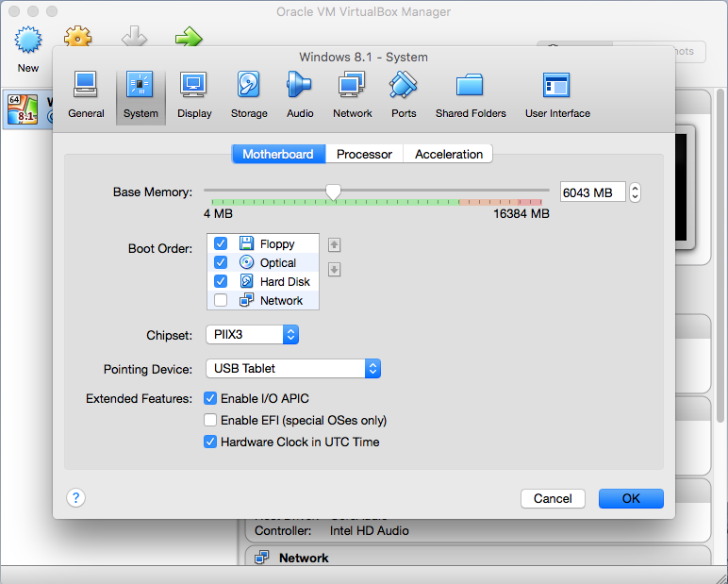Image resolution: width=728 pixels, height=584 pixels.
Task: Open the Display settings category
Action: click(x=194, y=95)
